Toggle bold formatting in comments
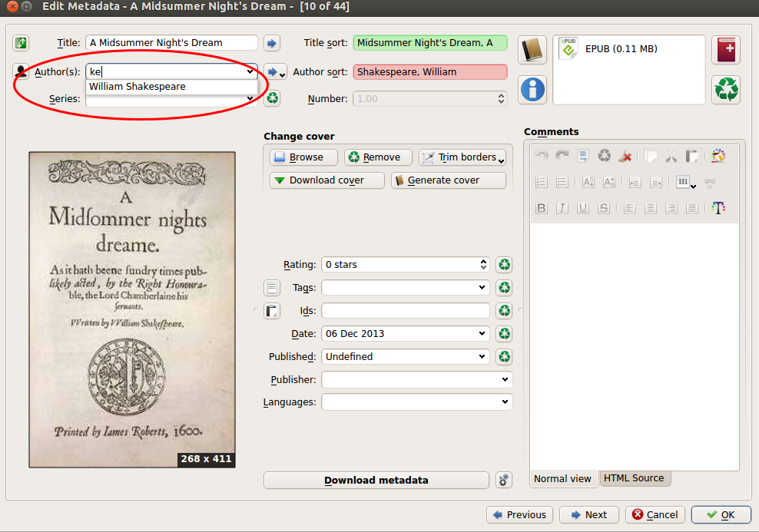 [541, 208]
